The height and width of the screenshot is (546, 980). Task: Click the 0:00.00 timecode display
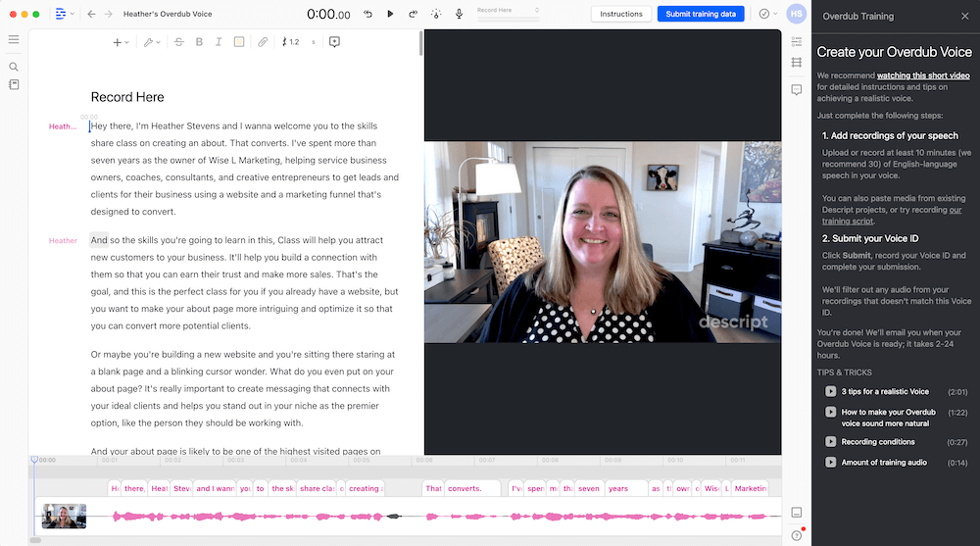click(x=328, y=14)
